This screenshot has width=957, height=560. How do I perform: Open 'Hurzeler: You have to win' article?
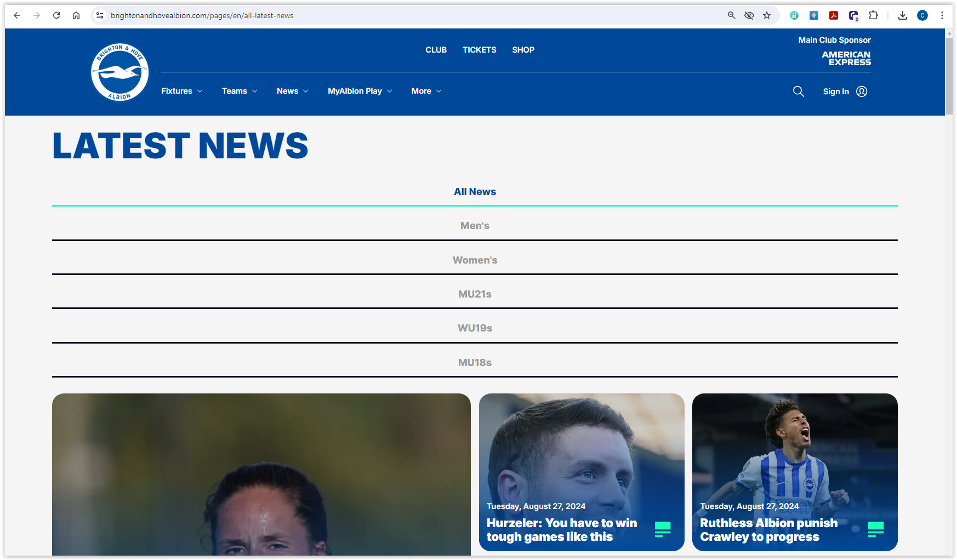(x=562, y=530)
